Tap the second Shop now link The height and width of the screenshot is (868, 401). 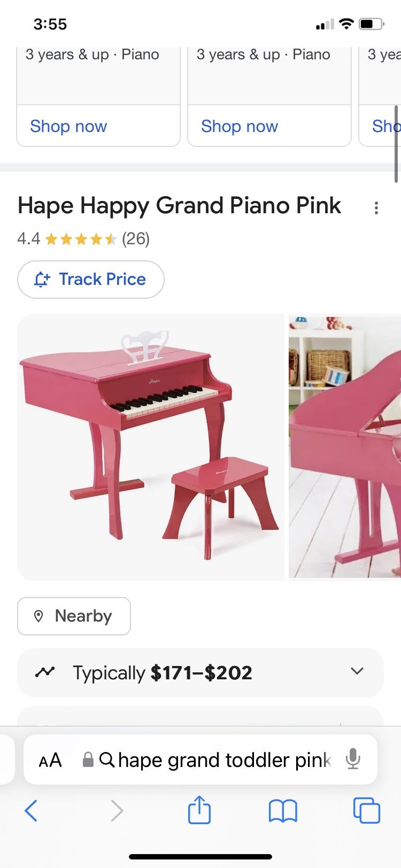(240, 126)
